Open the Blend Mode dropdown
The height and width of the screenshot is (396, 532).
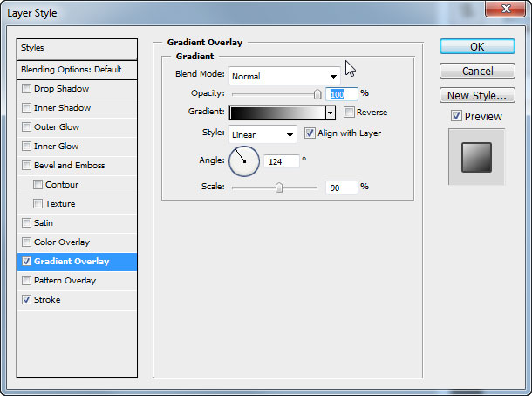[284, 76]
